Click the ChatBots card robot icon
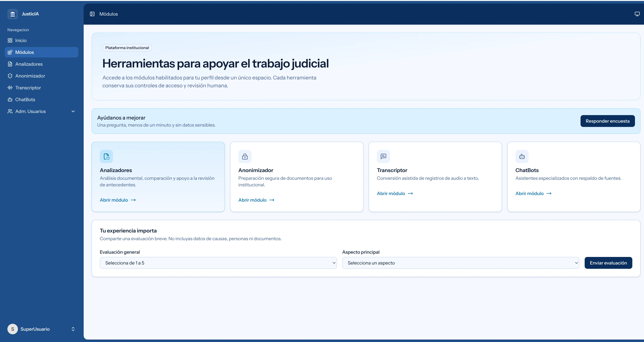 click(x=522, y=156)
